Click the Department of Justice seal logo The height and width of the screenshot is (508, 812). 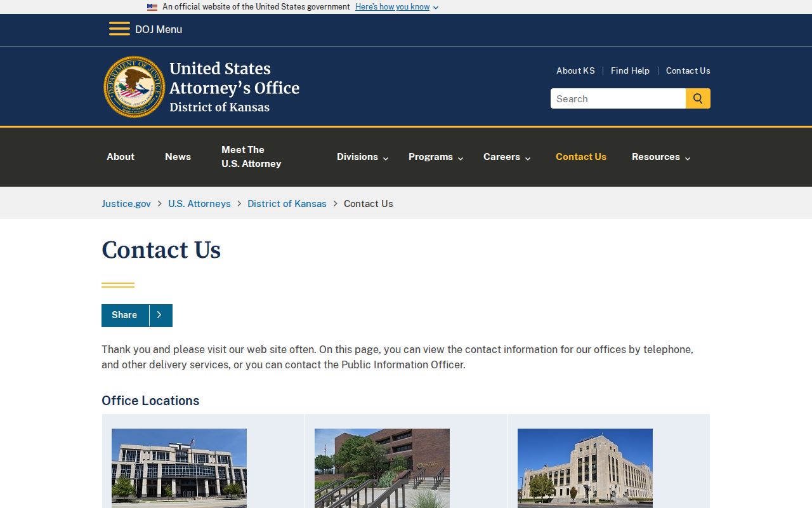click(134, 87)
